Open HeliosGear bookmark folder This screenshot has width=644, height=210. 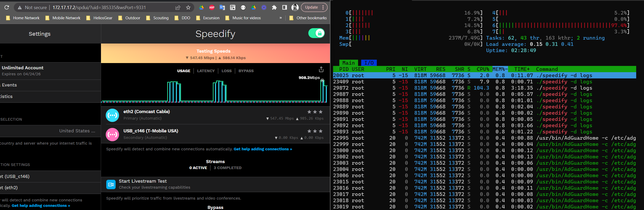pyautogui.click(x=99, y=18)
